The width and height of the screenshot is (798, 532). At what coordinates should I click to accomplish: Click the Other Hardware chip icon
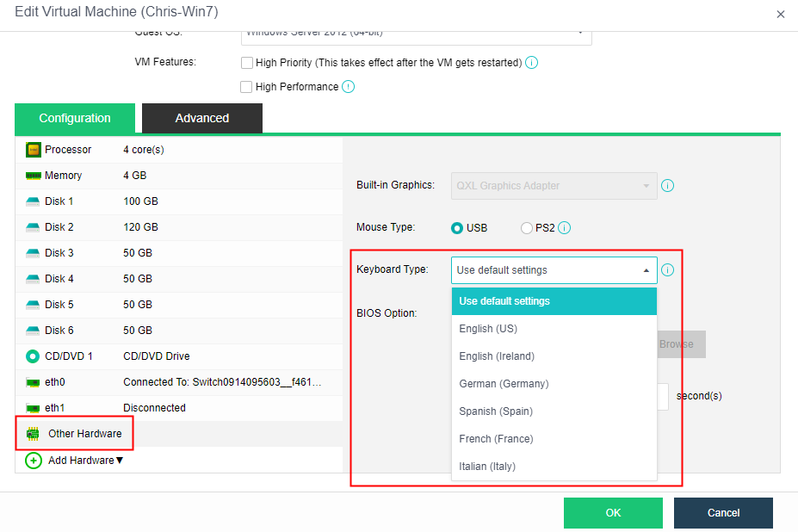[x=32, y=434]
